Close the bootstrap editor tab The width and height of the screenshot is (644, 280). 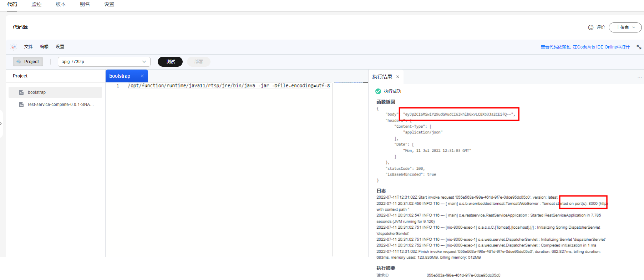(x=142, y=76)
